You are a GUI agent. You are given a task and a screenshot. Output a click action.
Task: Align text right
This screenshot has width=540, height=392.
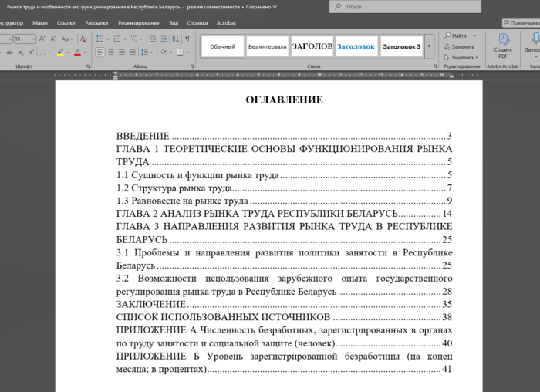pos(122,52)
